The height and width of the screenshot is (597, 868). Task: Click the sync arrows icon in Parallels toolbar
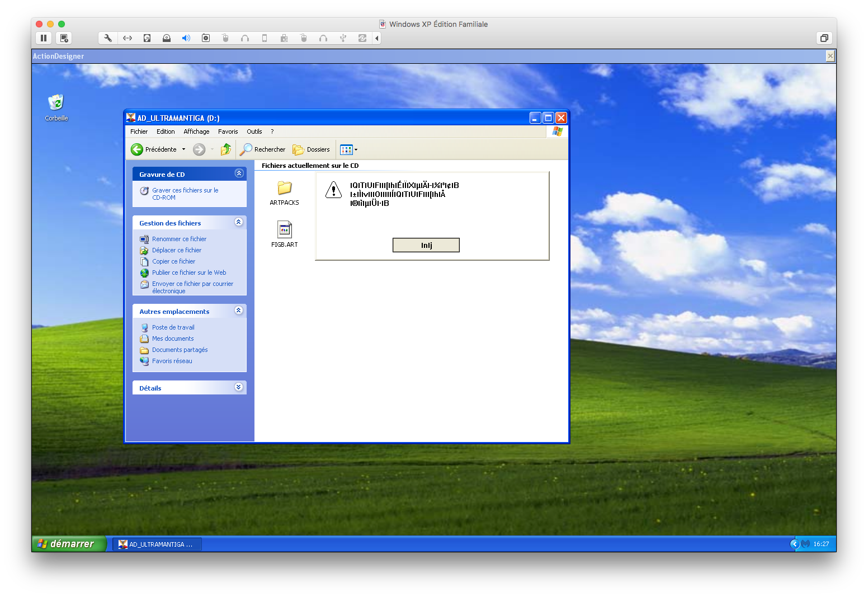pos(362,38)
